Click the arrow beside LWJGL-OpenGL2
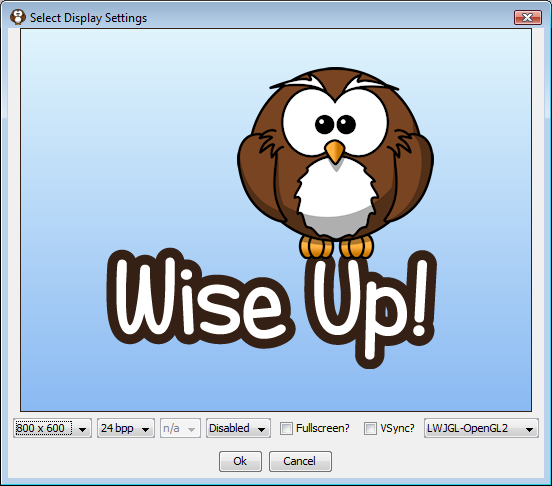Image resolution: width=552 pixels, height=486 pixels. (x=529, y=429)
